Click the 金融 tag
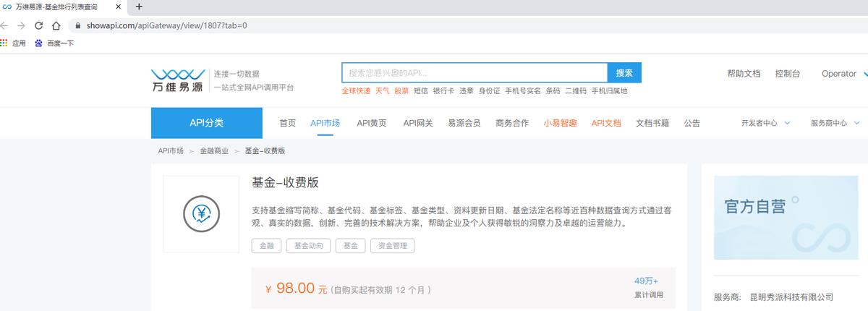 pos(266,246)
